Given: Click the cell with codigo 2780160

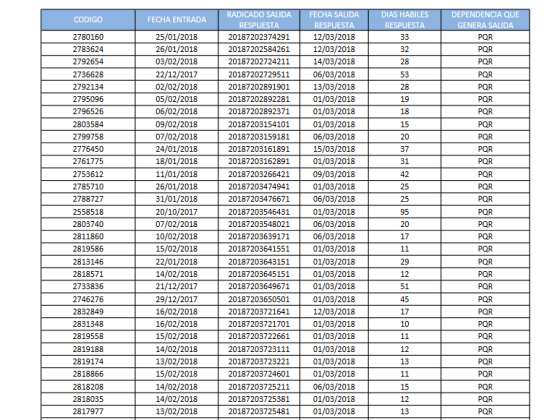Looking at the screenshot, I should (x=88, y=37).
